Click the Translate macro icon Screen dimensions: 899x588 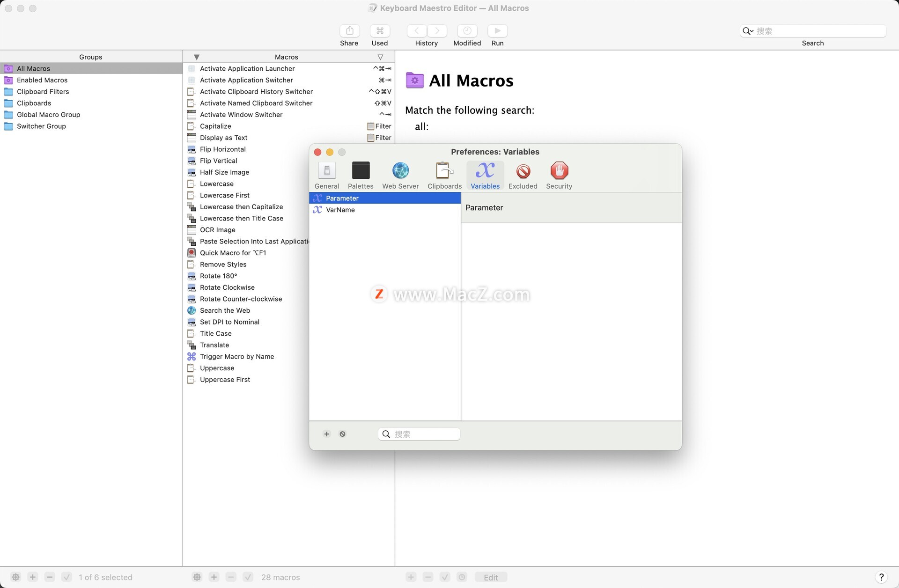[192, 345]
